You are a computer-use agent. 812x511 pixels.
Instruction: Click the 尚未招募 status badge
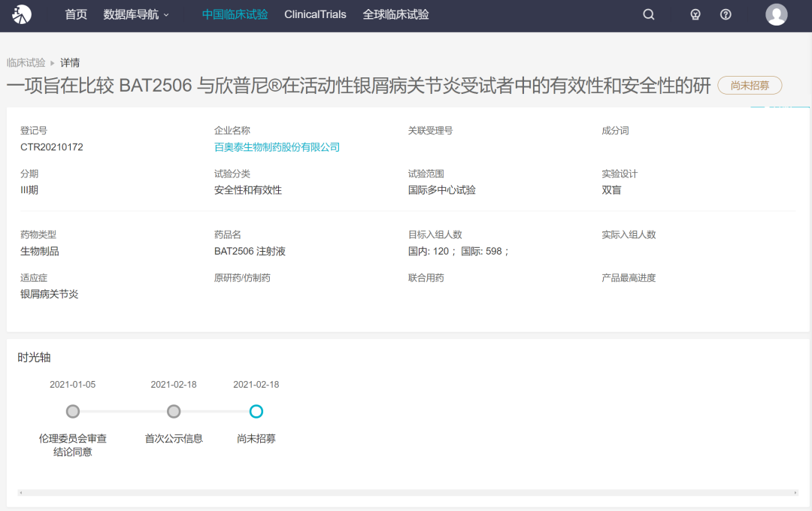[750, 86]
